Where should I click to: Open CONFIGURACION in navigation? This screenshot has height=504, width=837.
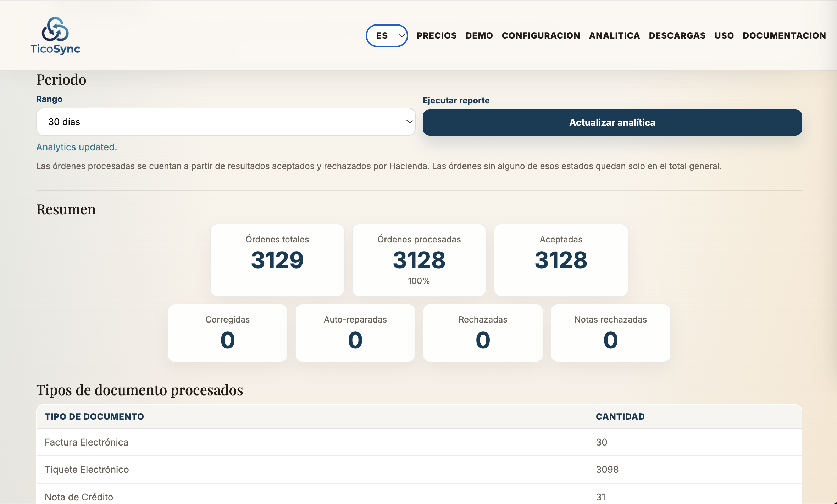point(541,35)
